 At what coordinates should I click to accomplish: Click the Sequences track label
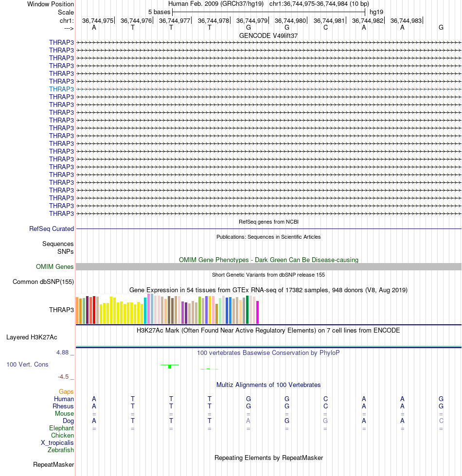58,244
